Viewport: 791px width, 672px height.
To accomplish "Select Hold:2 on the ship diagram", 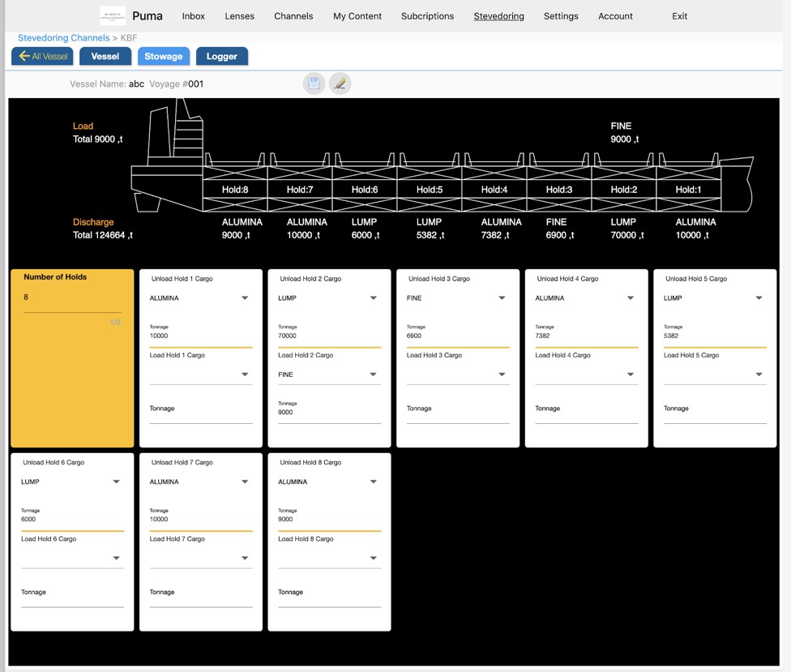I will (624, 190).
